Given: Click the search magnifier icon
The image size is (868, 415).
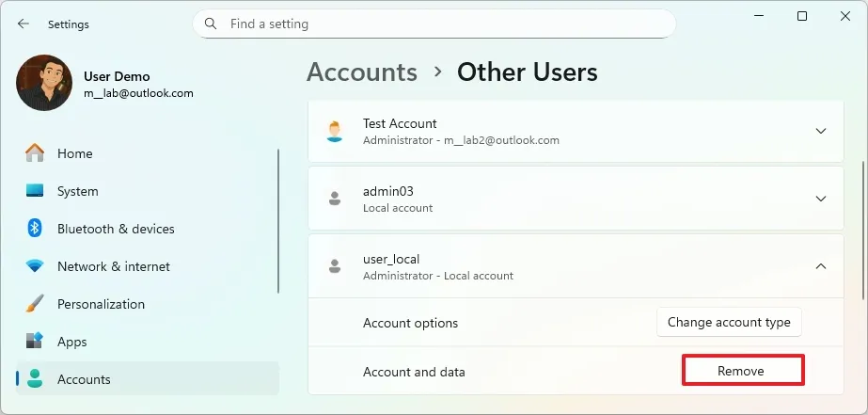Looking at the screenshot, I should click(x=211, y=24).
